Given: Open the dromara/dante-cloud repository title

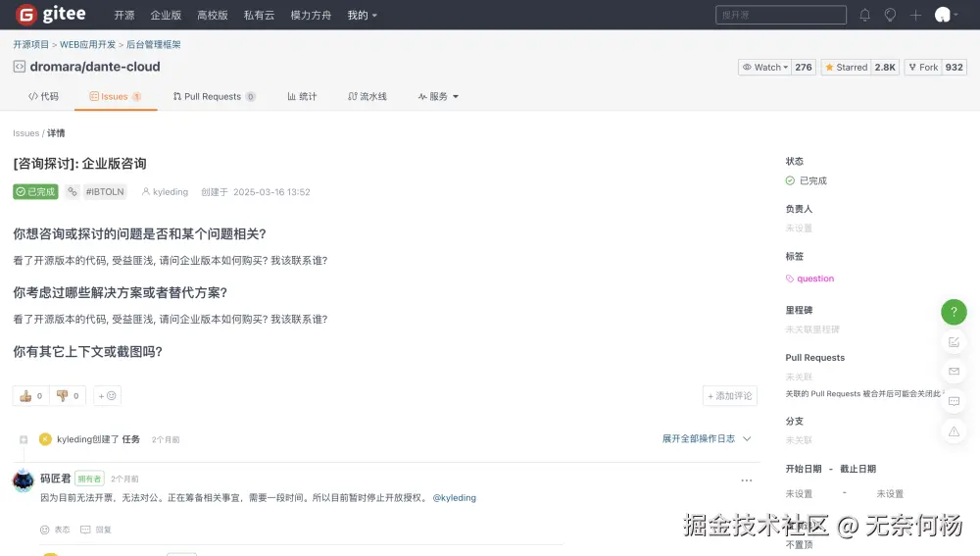Looking at the screenshot, I should tap(95, 67).
